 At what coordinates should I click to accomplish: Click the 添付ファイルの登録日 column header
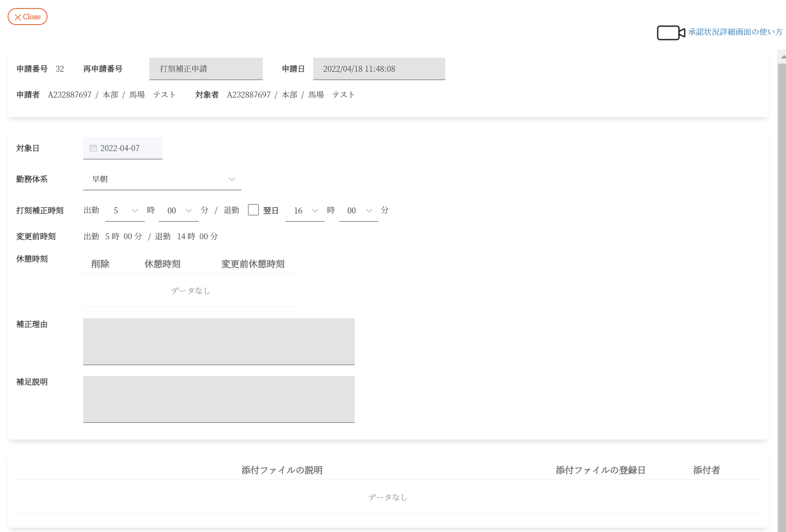point(600,470)
